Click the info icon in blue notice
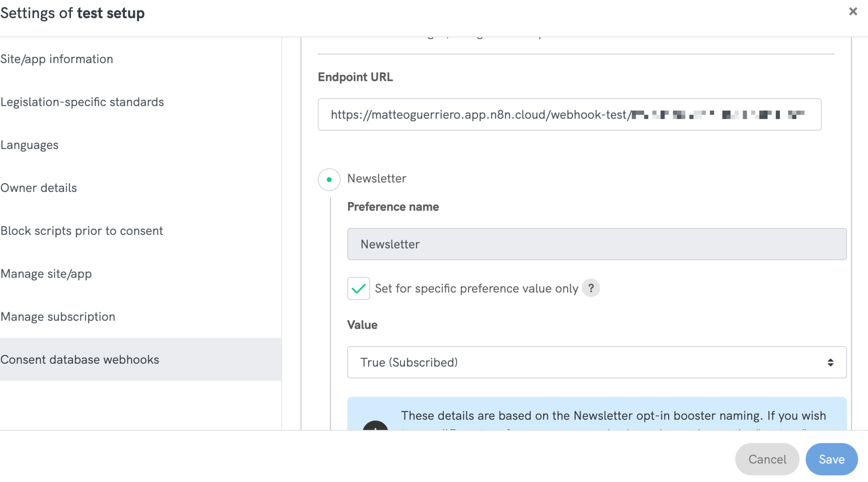This screenshot has height=482, width=868. (375, 426)
